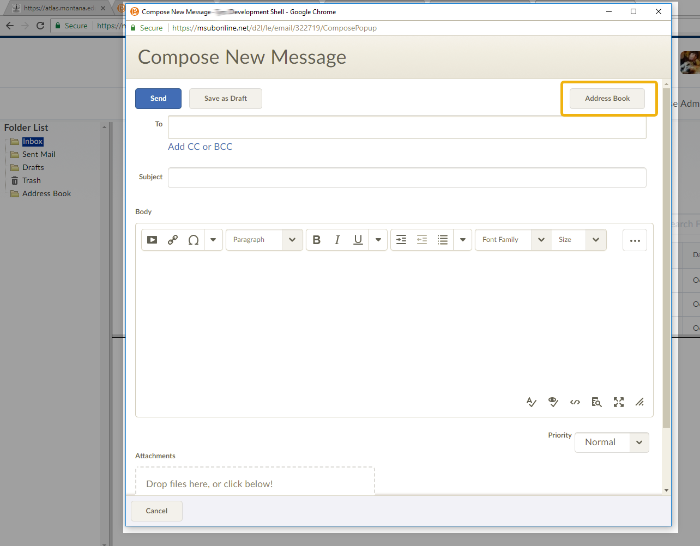Click the Sent Mail folder icon
The width and height of the screenshot is (700, 546).
point(14,154)
